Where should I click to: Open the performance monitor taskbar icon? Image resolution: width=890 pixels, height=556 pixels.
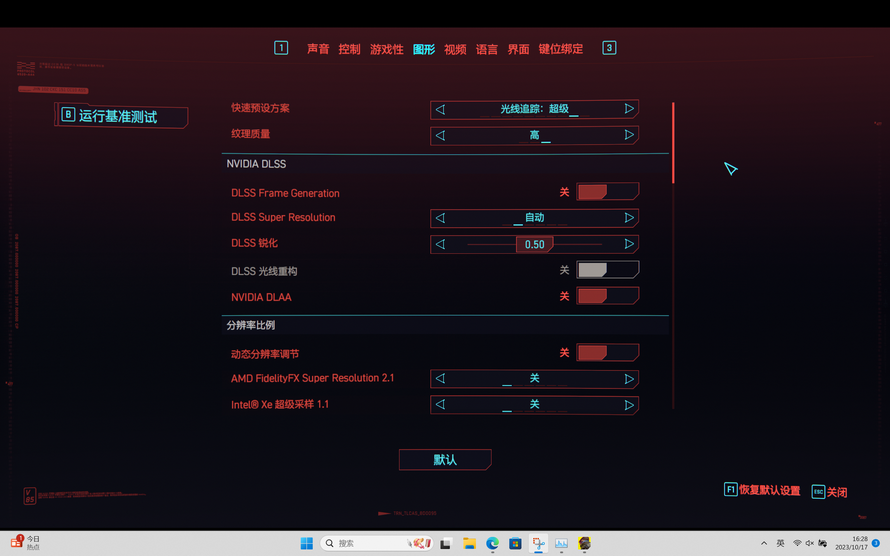pyautogui.click(x=561, y=544)
